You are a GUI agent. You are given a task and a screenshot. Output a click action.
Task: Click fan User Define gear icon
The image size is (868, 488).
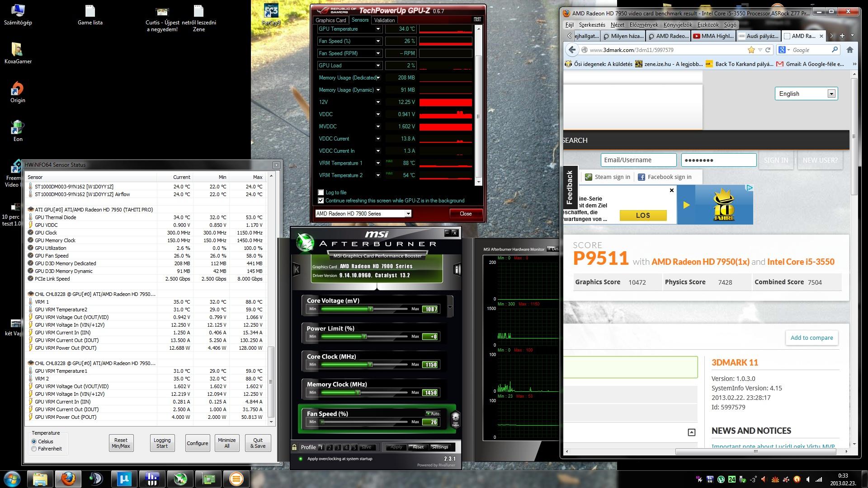point(455,418)
